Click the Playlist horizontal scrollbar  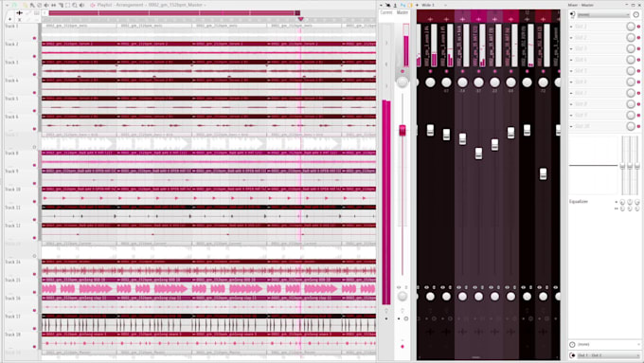pyautogui.click(x=174, y=12)
